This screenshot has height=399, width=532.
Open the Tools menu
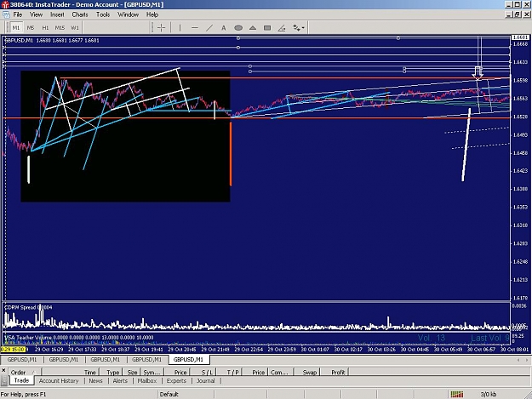click(x=103, y=14)
